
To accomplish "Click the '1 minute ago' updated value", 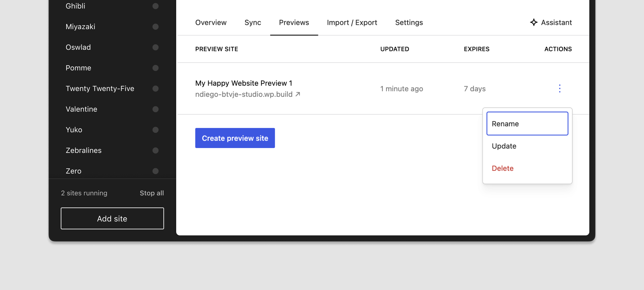I will pyautogui.click(x=402, y=89).
